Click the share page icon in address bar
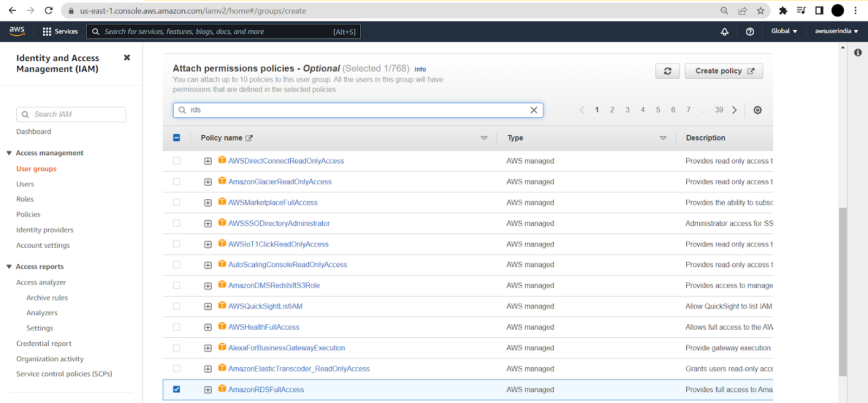The width and height of the screenshot is (868, 403). pos(742,10)
